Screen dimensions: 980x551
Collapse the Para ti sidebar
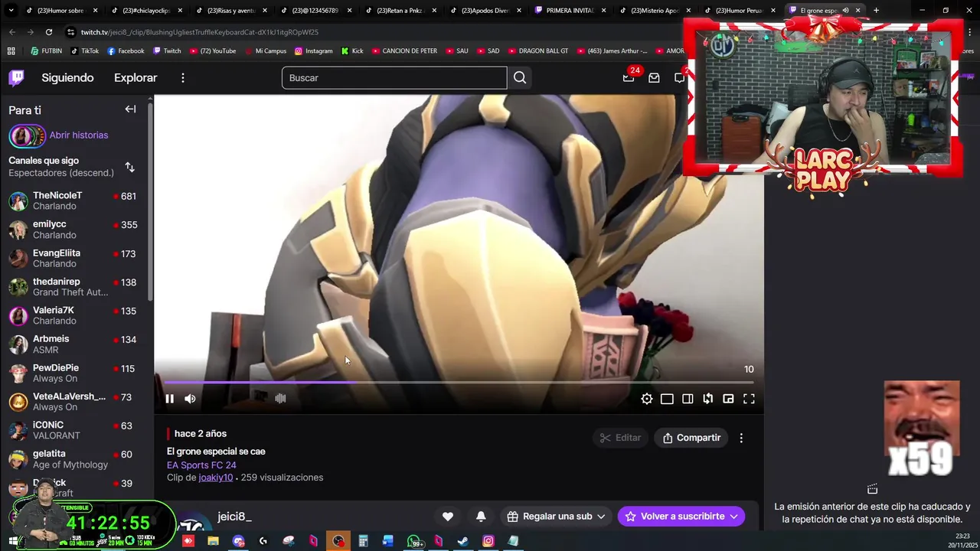pos(130,109)
